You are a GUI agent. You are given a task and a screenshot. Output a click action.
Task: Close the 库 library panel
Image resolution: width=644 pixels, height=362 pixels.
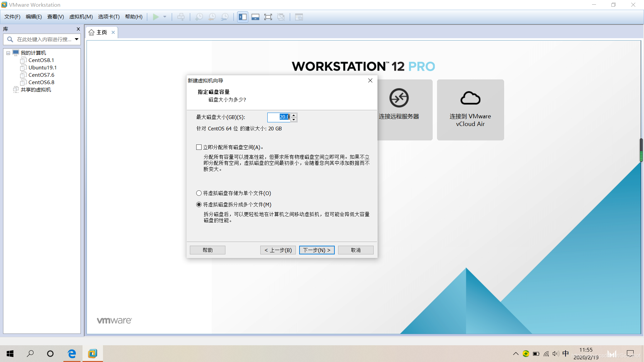(78, 29)
